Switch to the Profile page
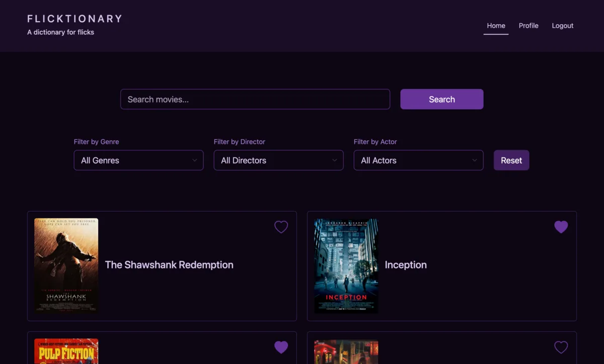 click(x=528, y=26)
